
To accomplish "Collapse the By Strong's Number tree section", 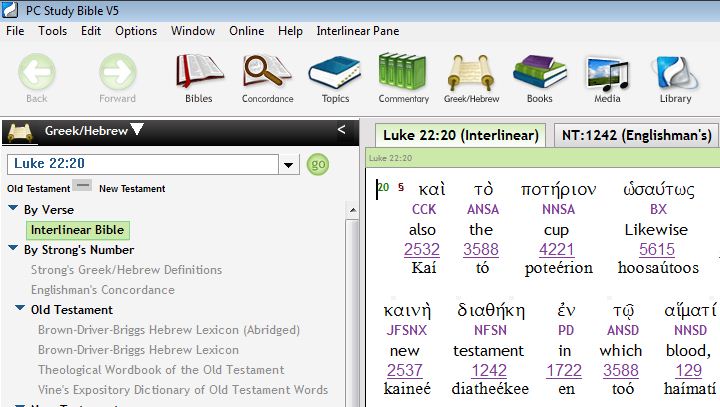I will [x=13, y=248].
